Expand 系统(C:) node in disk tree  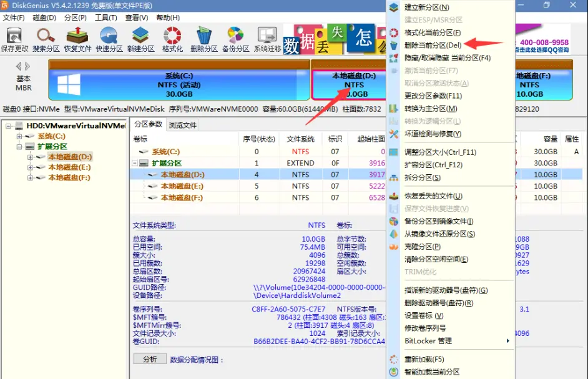click(x=19, y=136)
